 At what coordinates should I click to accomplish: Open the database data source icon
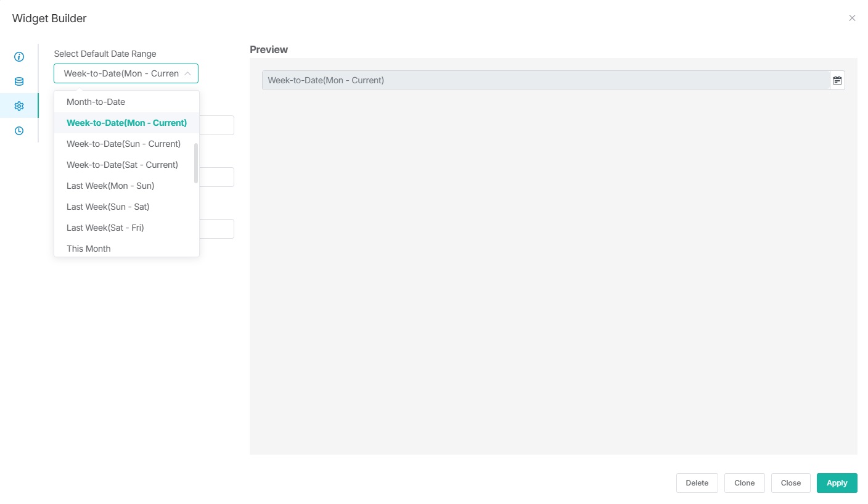pyautogui.click(x=19, y=81)
